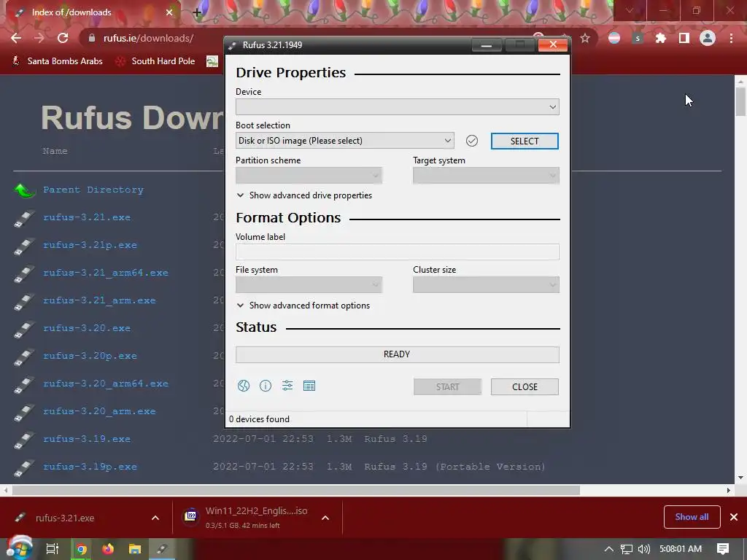Download rufus-3.21p.exe link

click(x=90, y=245)
